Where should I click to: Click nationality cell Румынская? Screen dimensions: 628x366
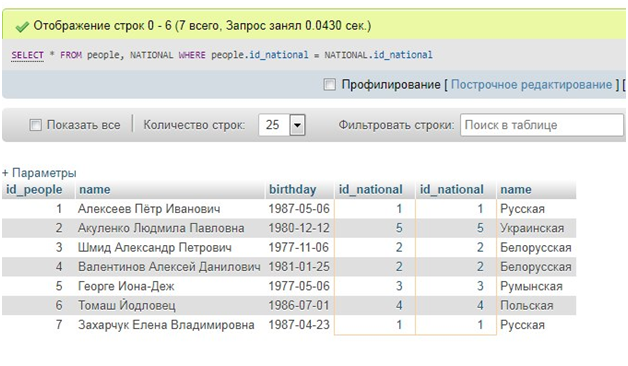pos(531,286)
